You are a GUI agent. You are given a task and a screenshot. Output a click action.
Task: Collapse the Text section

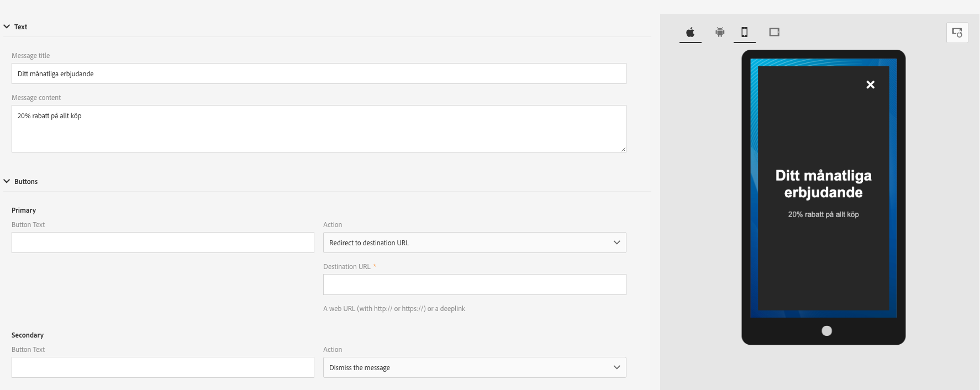point(7,27)
